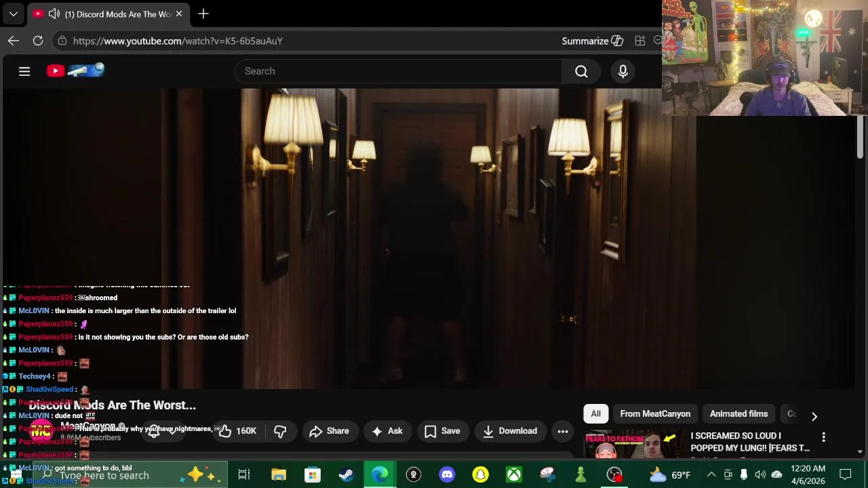Start voice search with the microphone
The height and width of the screenshot is (488, 868).
coord(623,71)
